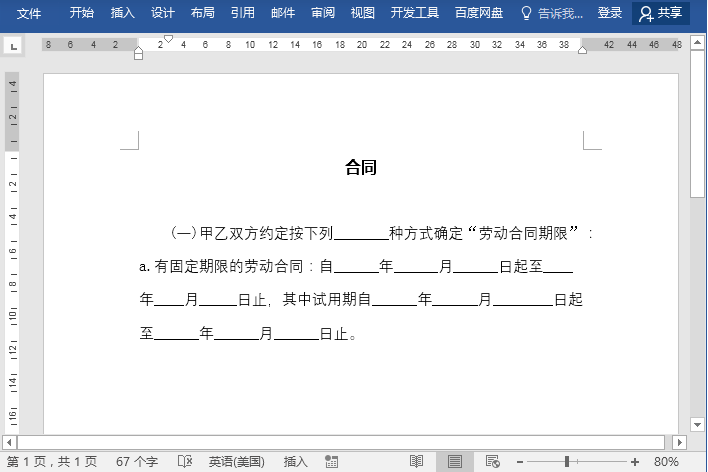
Task: Open the 百度网盘 tab
Action: 479,13
